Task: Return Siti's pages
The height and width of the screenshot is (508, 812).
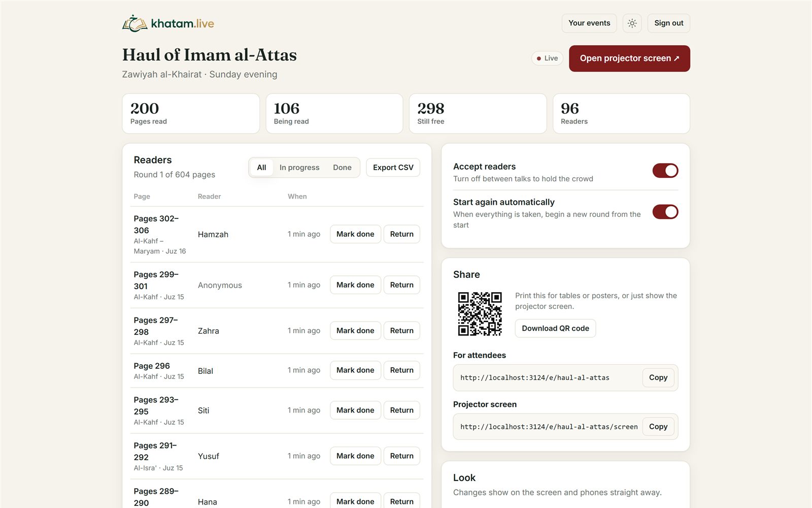Action: point(401,410)
